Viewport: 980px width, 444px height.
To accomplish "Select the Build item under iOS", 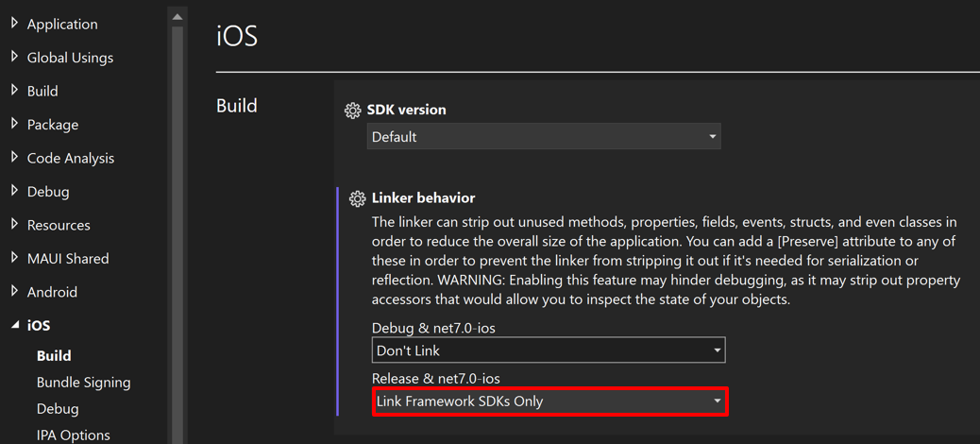I will [54, 356].
